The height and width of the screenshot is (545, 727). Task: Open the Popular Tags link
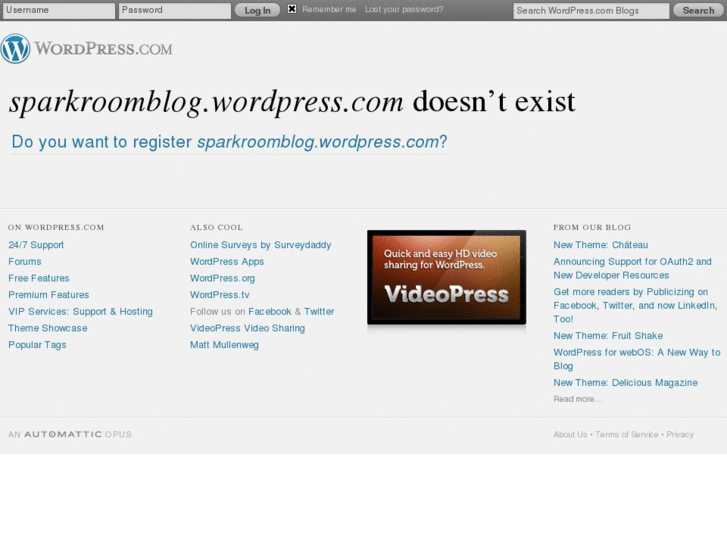tap(37, 345)
